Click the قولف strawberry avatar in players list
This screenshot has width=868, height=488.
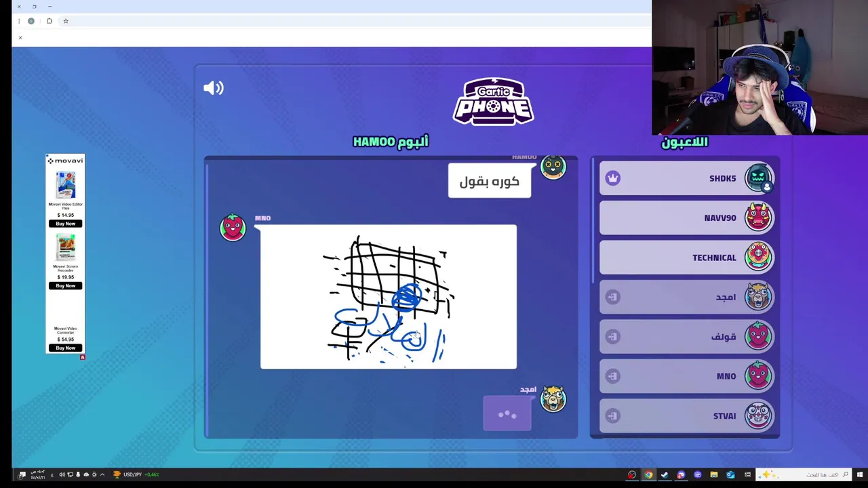[758, 336]
